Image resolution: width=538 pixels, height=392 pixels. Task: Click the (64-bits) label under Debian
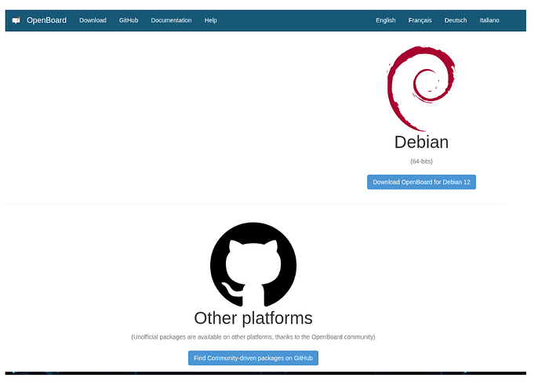(x=421, y=162)
